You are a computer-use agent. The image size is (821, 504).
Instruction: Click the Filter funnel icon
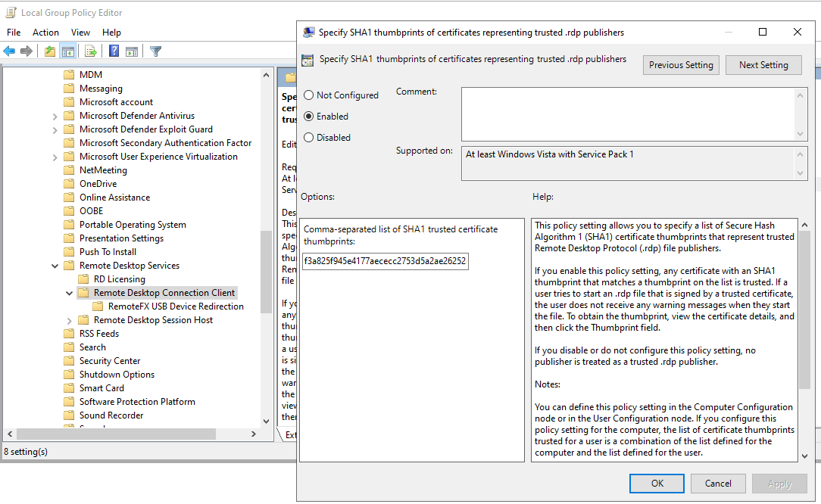click(155, 51)
